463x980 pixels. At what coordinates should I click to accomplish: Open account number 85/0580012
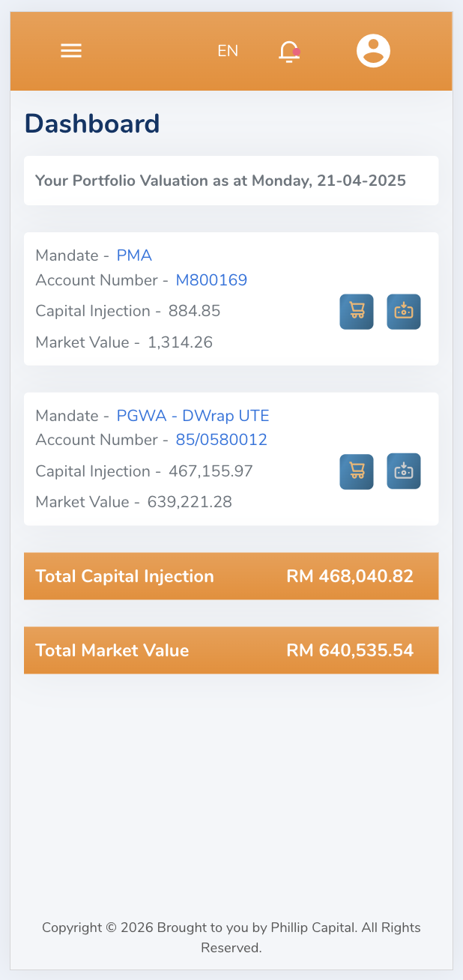(221, 440)
